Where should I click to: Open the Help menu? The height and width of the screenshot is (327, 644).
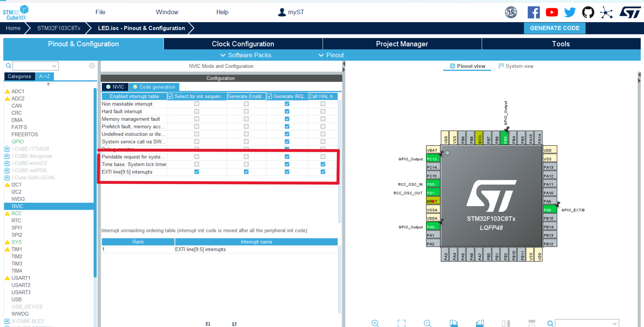[222, 12]
